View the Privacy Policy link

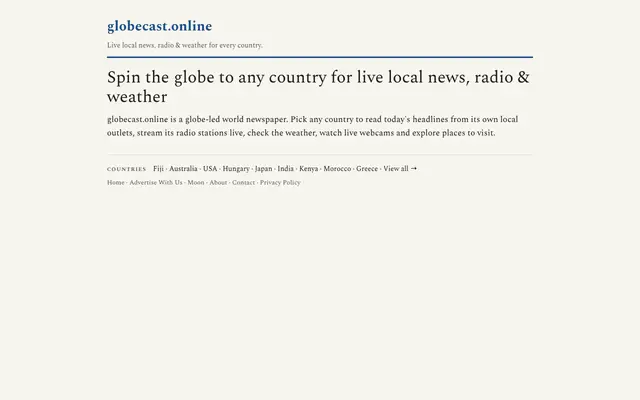[280, 182]
